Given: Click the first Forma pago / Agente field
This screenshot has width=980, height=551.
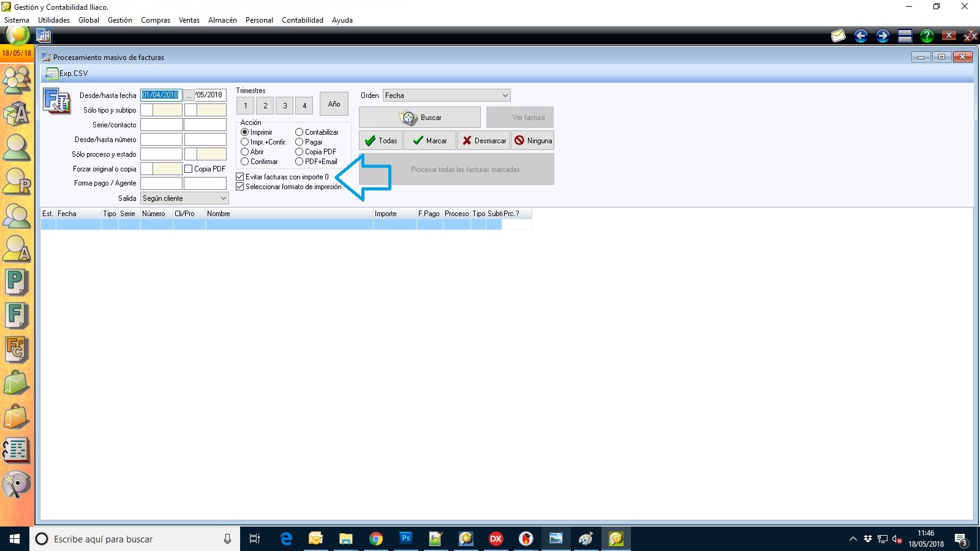Looking at the screenshot, I should click(161, 184).
